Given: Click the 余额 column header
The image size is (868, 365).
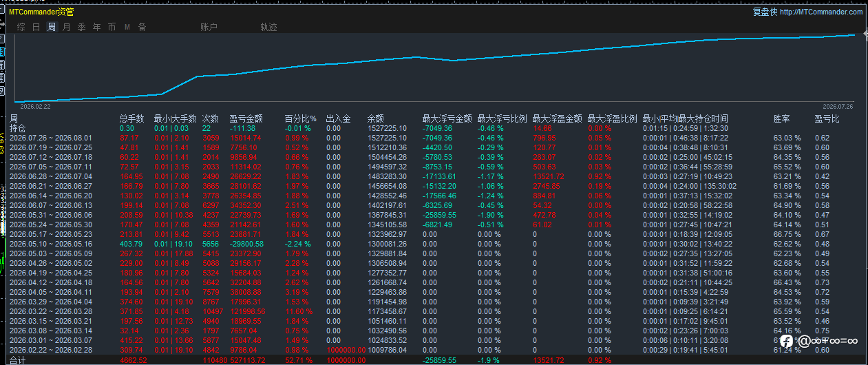Looking at the screenshot, I should pyautogui.click(x=375, y=119).
